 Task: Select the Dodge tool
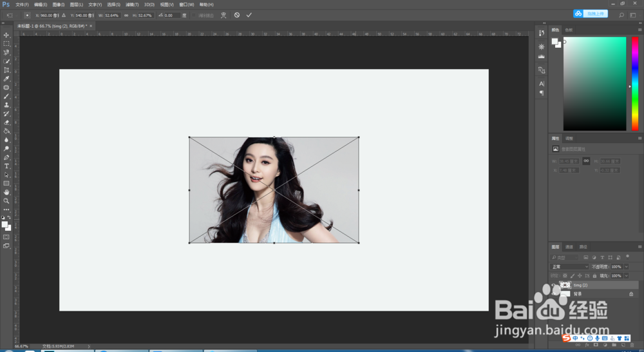[x=6, y=149]
